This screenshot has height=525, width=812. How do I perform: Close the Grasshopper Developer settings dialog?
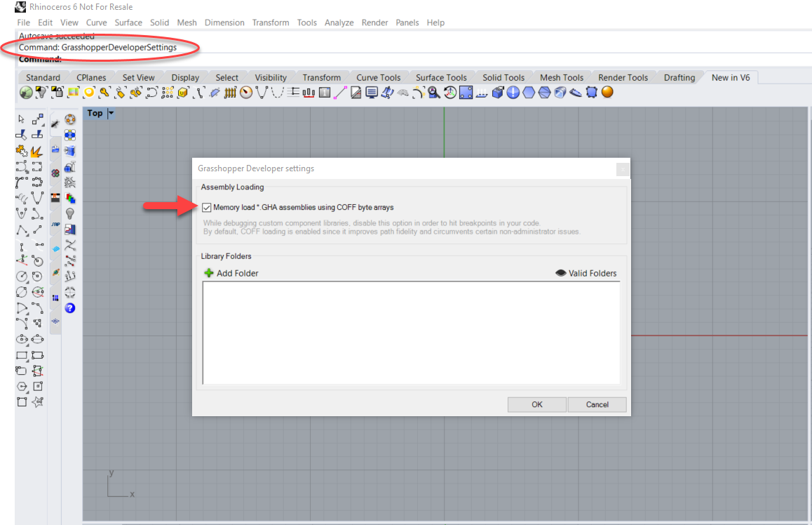click(x=623, y=169)
